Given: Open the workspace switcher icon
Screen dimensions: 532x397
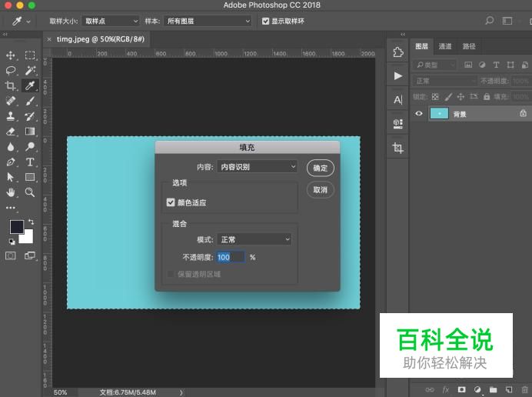Looking at the screenshot, I should [507, 21].
